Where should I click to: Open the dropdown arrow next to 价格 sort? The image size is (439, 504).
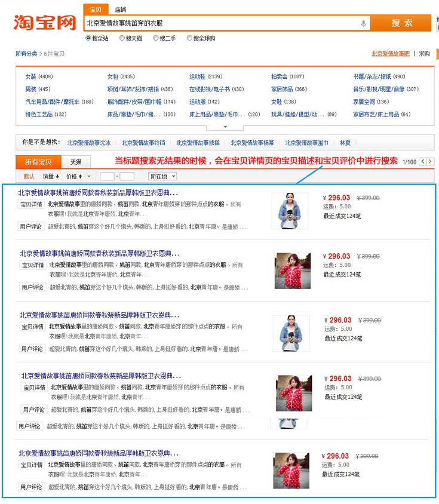[89, 176]
